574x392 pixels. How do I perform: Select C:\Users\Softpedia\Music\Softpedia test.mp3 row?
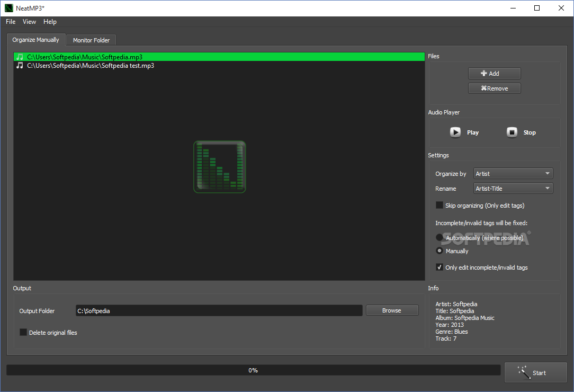click(x=219, y=66)
